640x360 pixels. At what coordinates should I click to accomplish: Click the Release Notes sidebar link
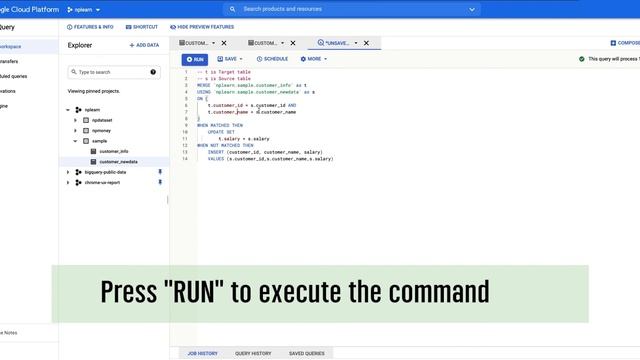[9, 333]
